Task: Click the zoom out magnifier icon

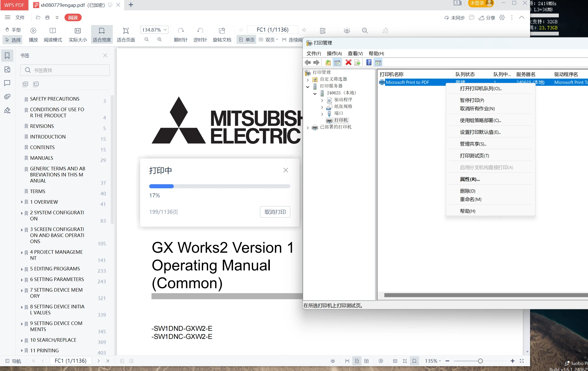Action: [x=147, y=39]
